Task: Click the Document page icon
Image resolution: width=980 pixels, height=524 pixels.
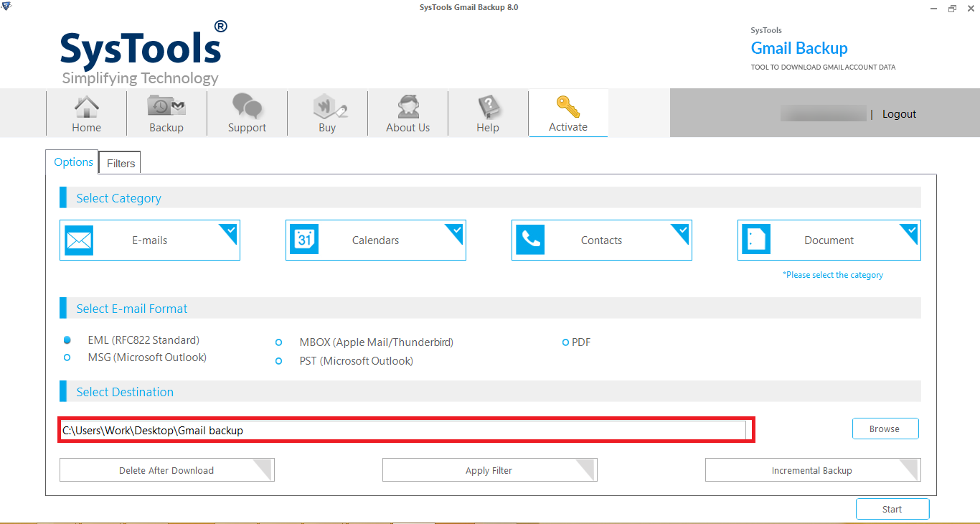Action: (756, 240)
